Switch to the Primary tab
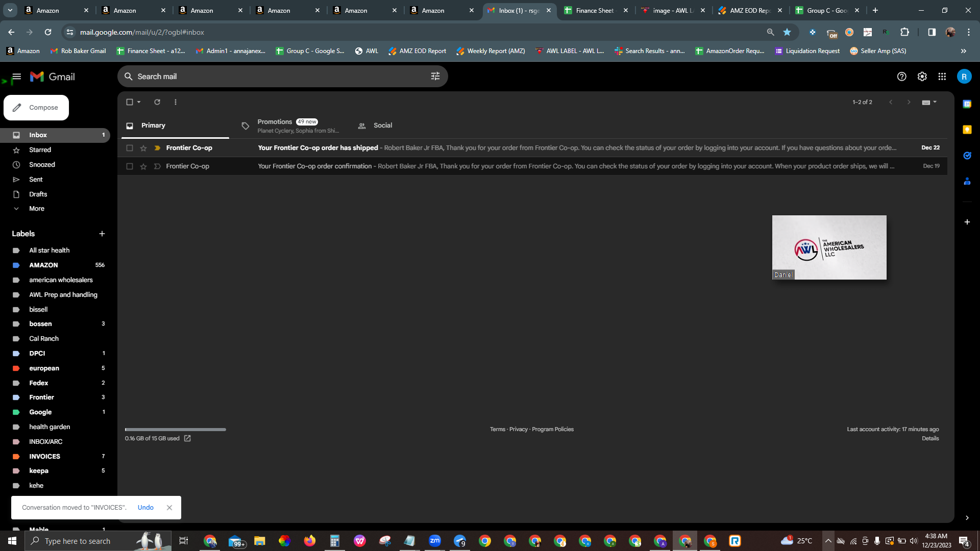This screenshot has height=551, width=980. coord(175,126)
